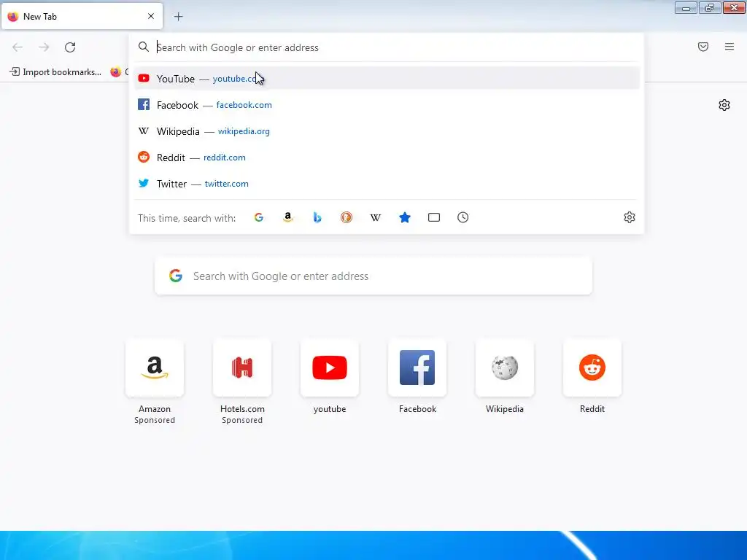Open the Save to Pocket icon
Image resolution: width=747 pixels, height=560 pixels.
click(703, 47)
